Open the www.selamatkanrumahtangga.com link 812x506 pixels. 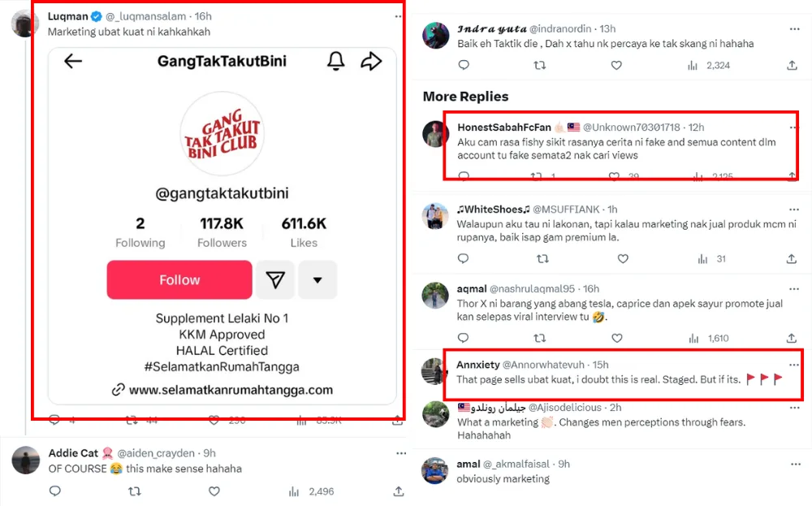pyautogui.click(x=231, y=390)
